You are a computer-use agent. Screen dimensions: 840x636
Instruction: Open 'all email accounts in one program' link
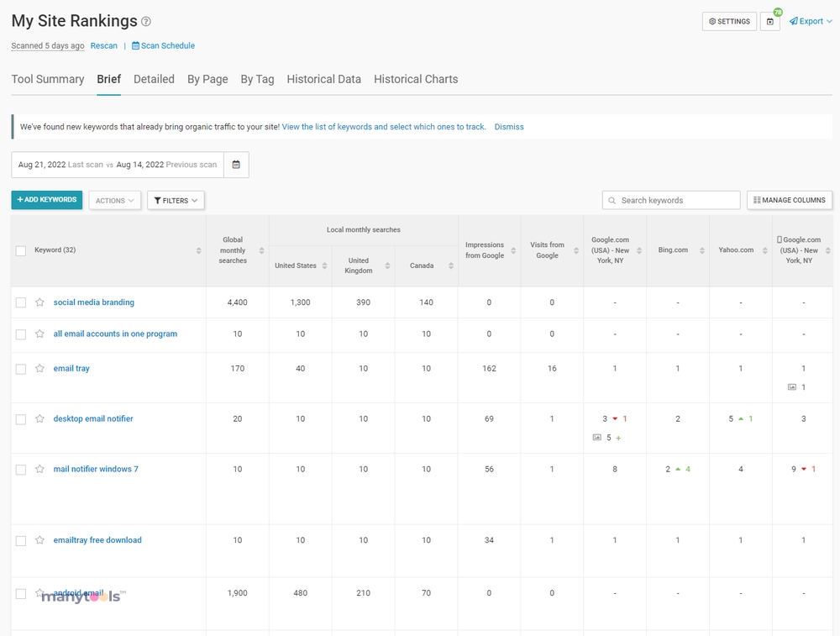(115, 334)
